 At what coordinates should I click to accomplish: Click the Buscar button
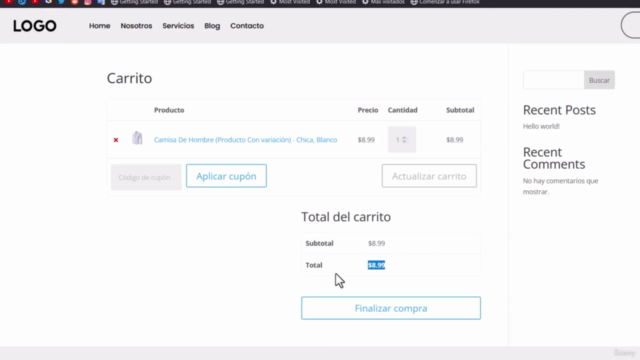[x=600, y=80]
